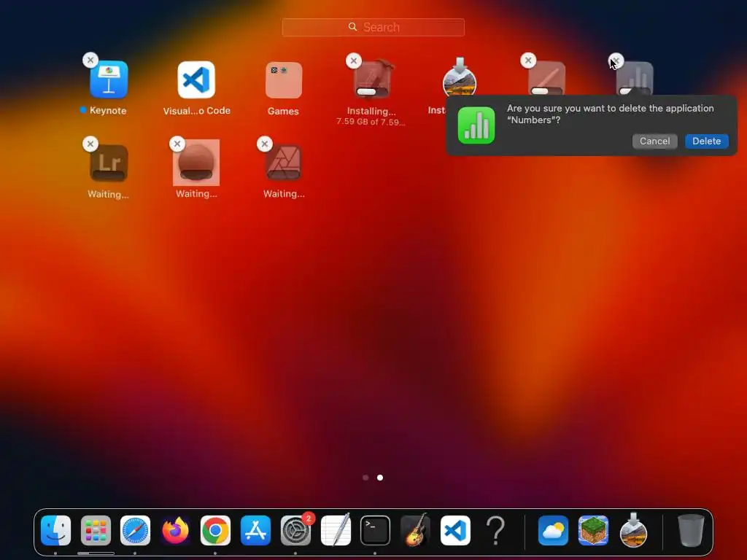The image size is (747, 560).
Task: Open Visual Studio Code in the Dock
Action: pyautogui.click(x=455, y=530)
